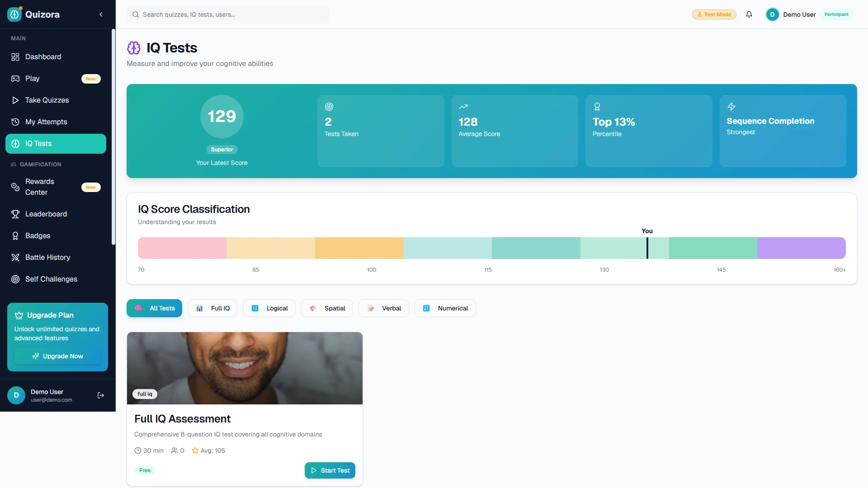Screen dimensions: 868x488
Task: Click the sidebar Demo User avatar
Action: coord(16,396)
